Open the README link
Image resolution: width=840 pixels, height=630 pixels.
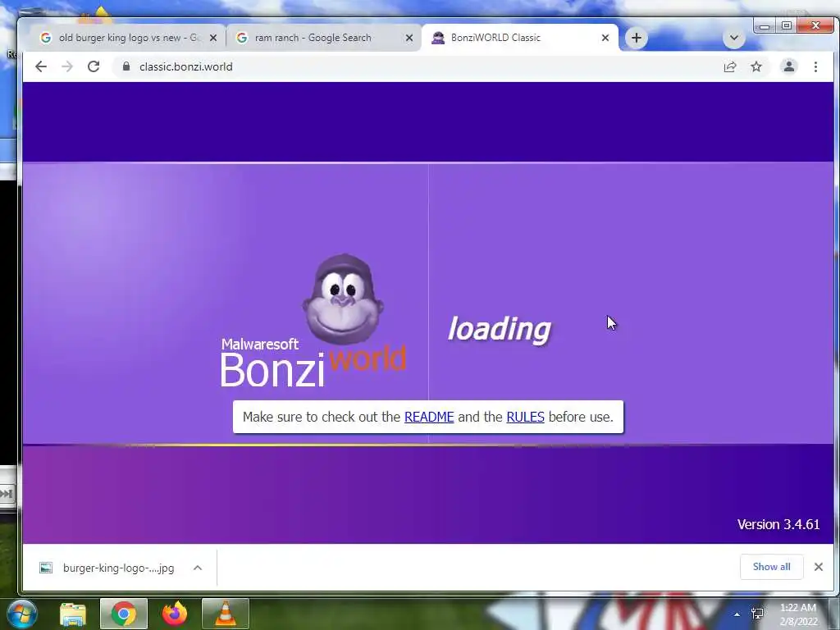[428, 417]
